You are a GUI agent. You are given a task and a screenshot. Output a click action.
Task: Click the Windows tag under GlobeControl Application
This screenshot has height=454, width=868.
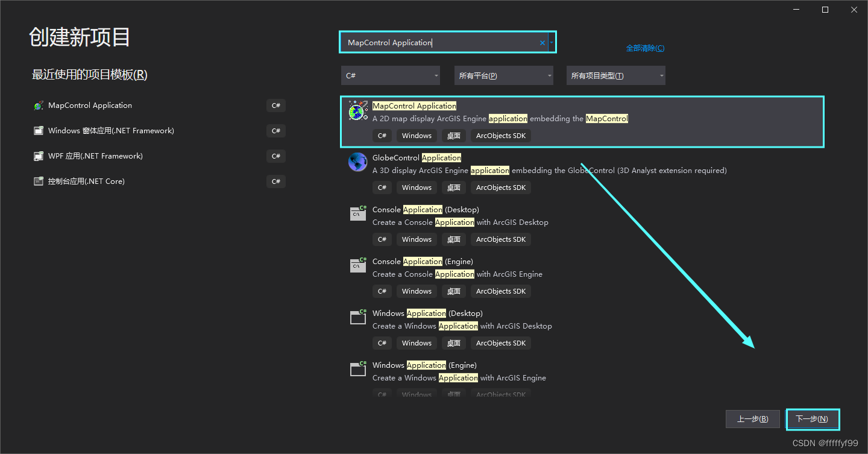(417, 188)
